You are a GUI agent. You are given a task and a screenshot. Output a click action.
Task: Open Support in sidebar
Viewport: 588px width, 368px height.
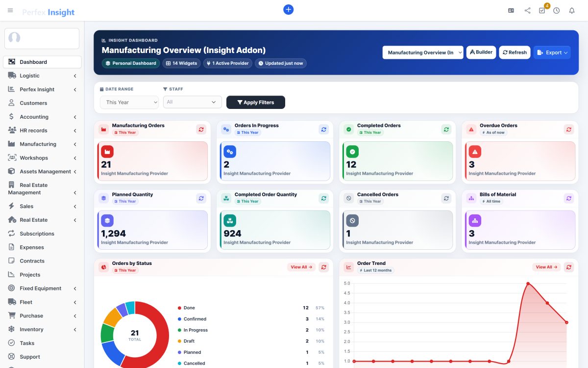pyautogui.click(x=42, y=357)
